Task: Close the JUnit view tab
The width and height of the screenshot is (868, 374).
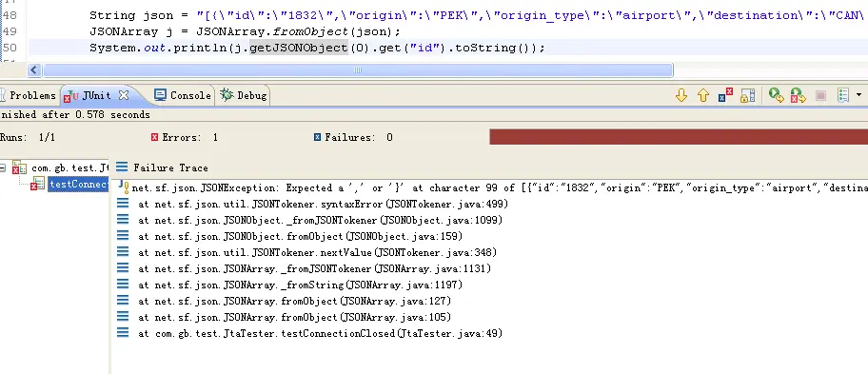Action: (124, 95)
